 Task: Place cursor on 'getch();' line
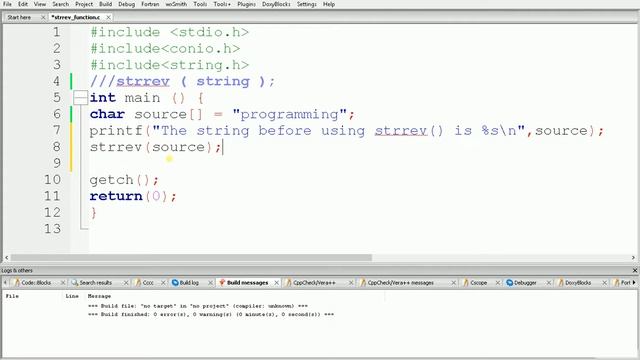[124, 180]
